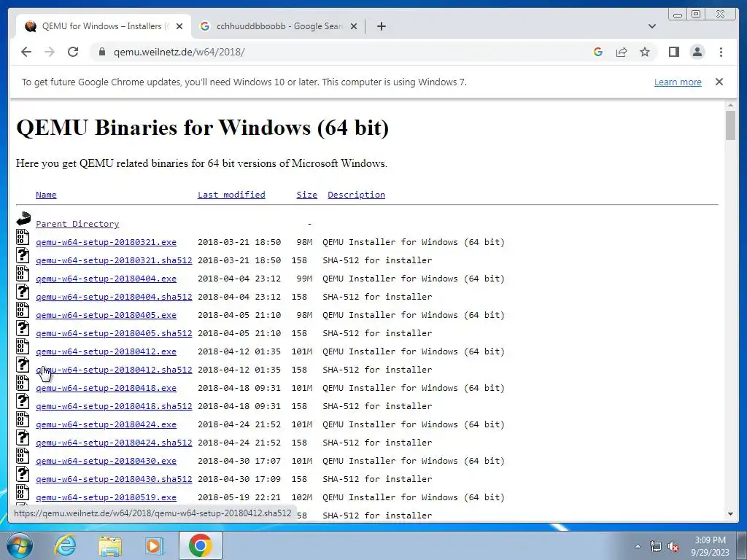The width and height of the screenshot is (747, 560).
Task: Open qemu-w64-setup-20180418.sha512 link
Action: pos(114,406)
